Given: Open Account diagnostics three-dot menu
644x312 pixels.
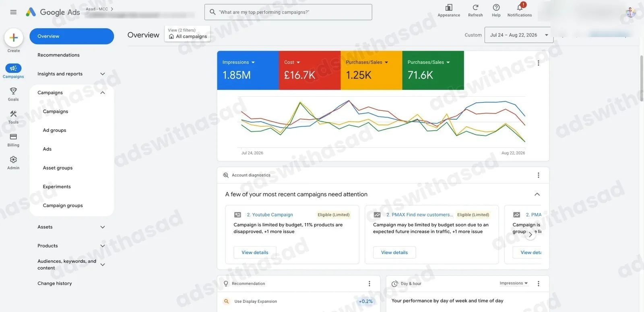Looking at the screenshot, I should [x=539, y=175].
